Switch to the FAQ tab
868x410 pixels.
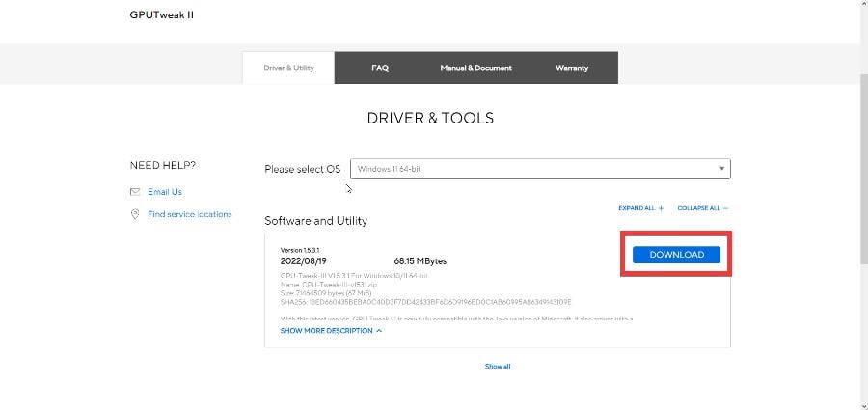380,68
